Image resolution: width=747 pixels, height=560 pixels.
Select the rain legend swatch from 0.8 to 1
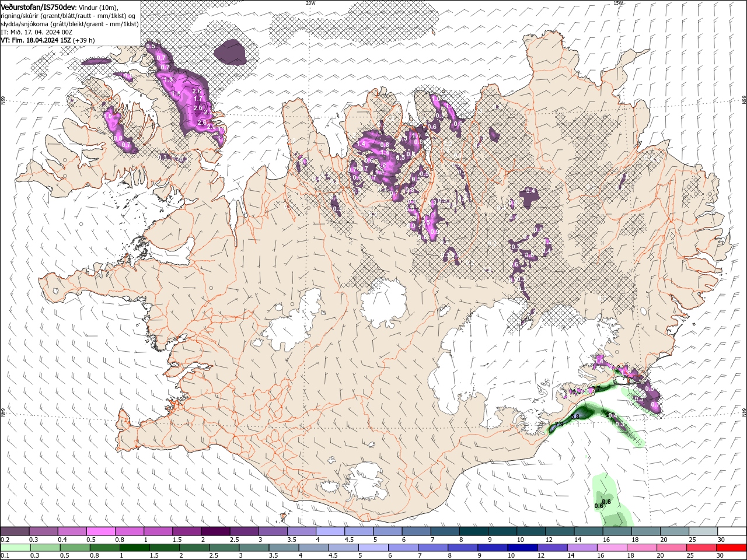click(104, 548)
